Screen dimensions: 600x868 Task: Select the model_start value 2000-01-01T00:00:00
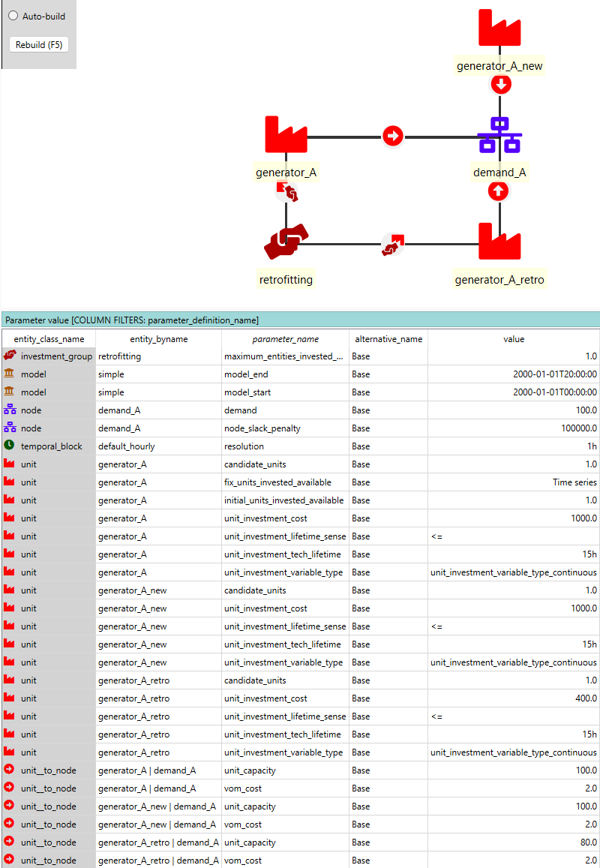(x=514, y=392)
